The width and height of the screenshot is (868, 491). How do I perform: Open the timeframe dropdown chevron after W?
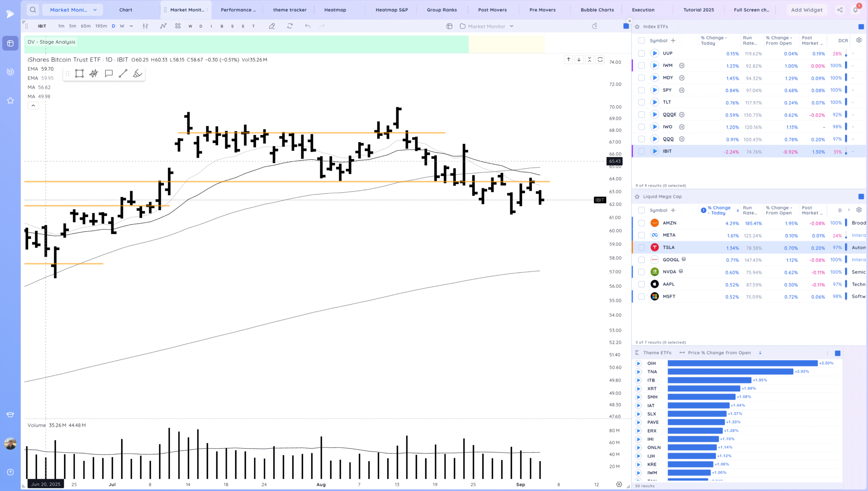click(x=131, y=26)
